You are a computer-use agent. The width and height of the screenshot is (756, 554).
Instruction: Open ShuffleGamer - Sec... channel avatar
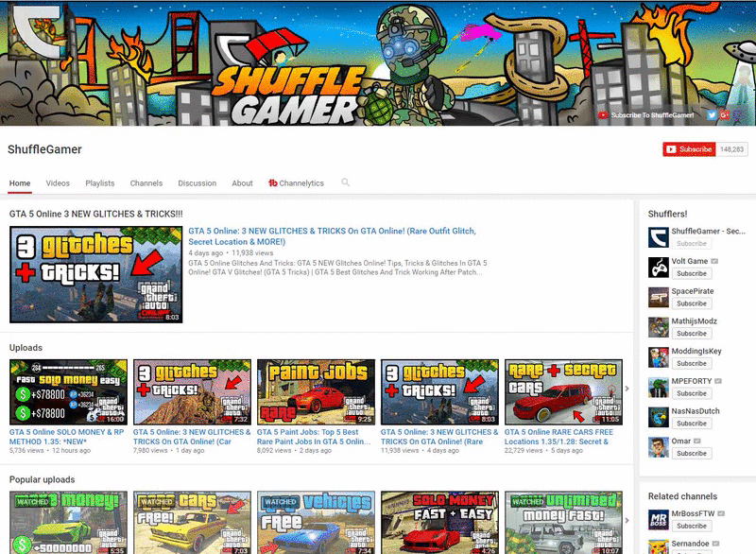(658, 237)
